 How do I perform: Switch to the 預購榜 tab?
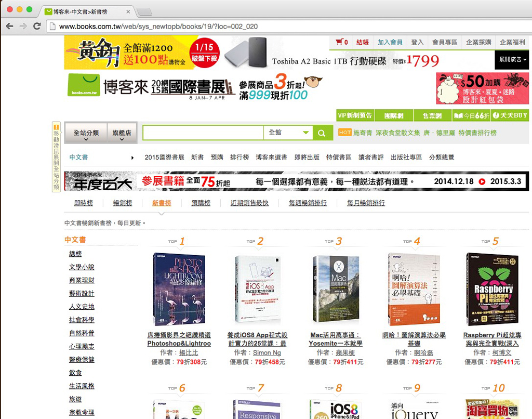201,203
